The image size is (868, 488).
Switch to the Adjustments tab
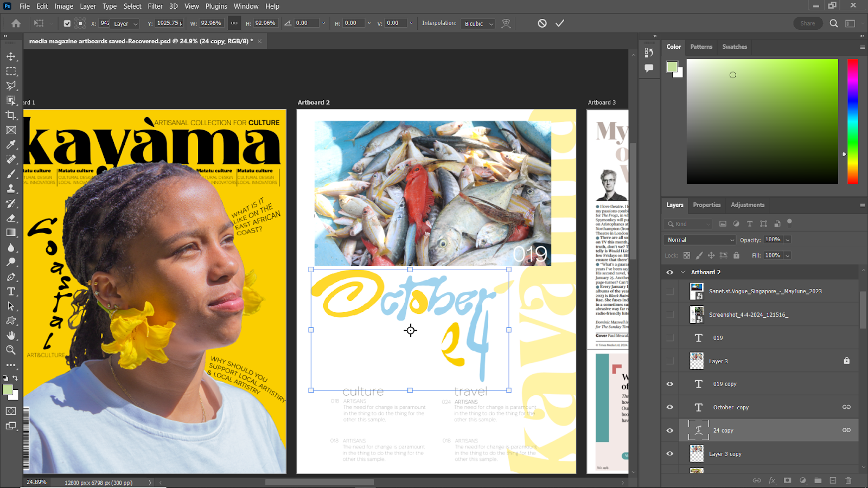point(748,205)
